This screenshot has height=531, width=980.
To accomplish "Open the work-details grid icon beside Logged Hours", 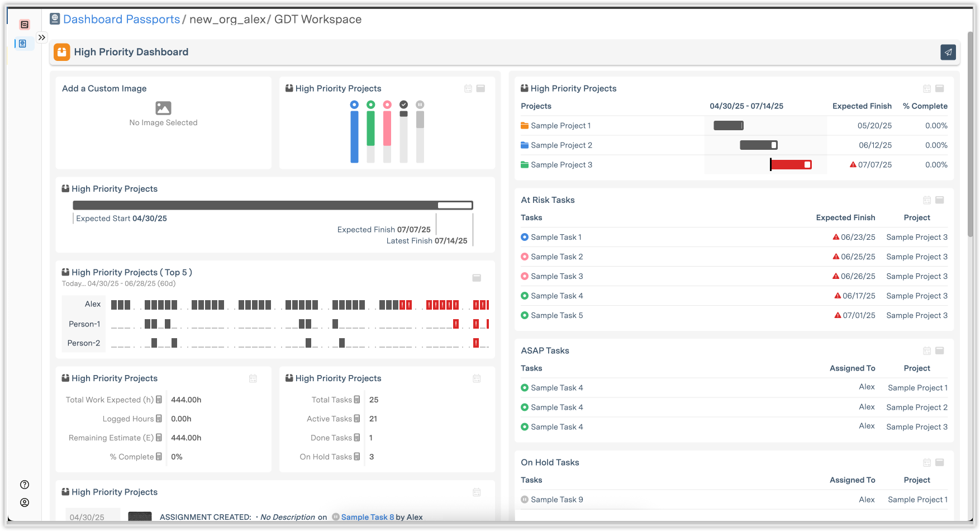I will click(x=159, y=419).
